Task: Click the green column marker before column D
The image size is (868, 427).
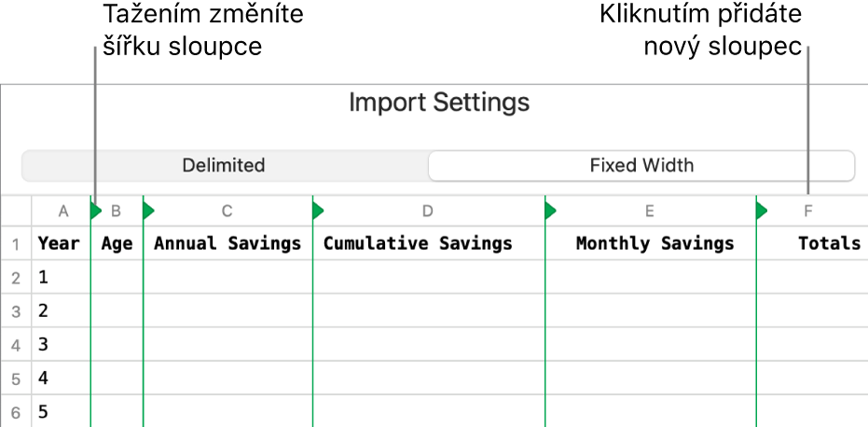Action: click(x=317, y=211)
